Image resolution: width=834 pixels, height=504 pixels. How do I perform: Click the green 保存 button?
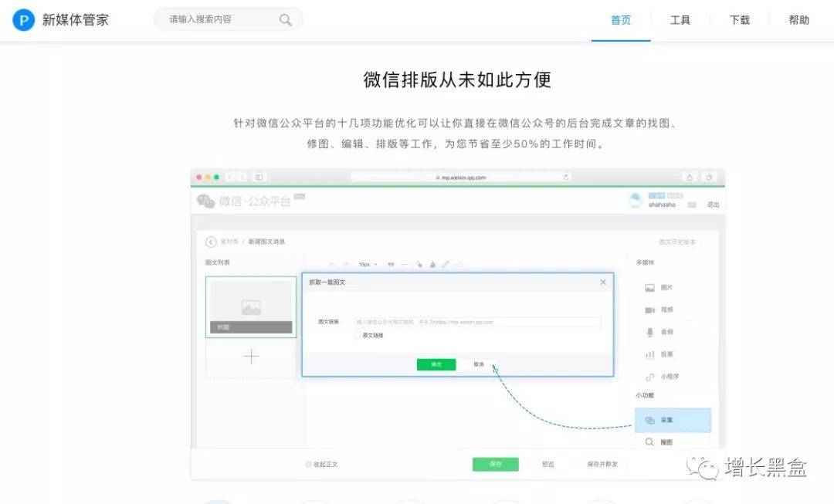495,464
